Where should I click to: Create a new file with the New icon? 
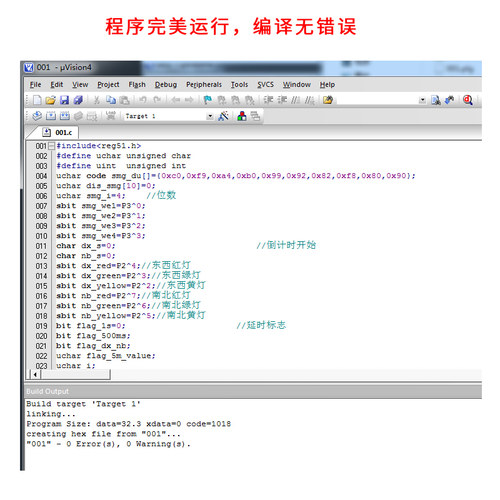pos(37,100)
